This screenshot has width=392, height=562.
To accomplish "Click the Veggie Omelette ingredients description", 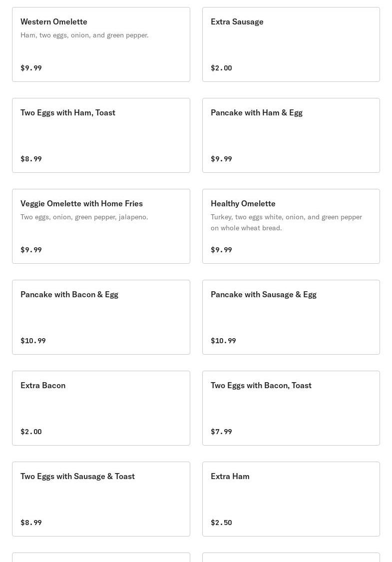I will pyautogui.click(x=84, y=217).
